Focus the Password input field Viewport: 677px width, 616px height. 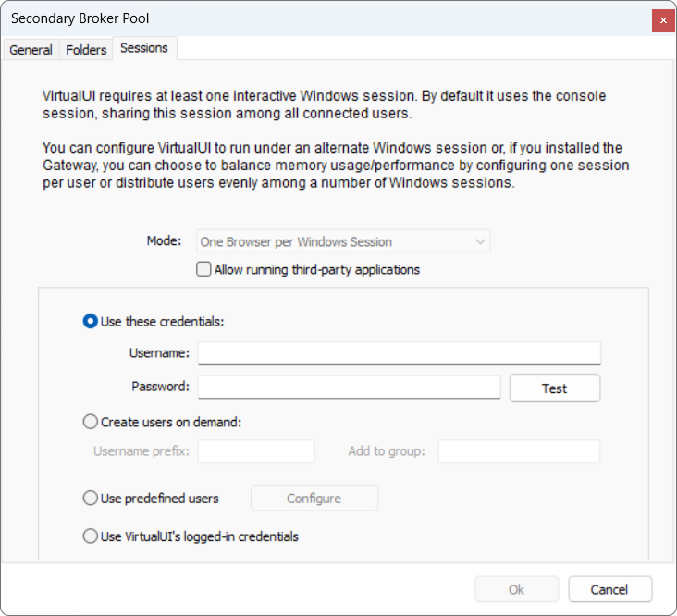tap(349, 387)
